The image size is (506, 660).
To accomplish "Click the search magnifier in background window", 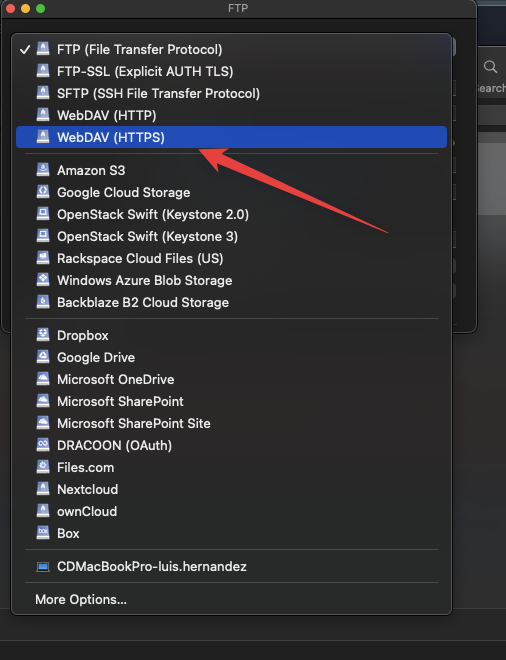I will click(490, 67).
